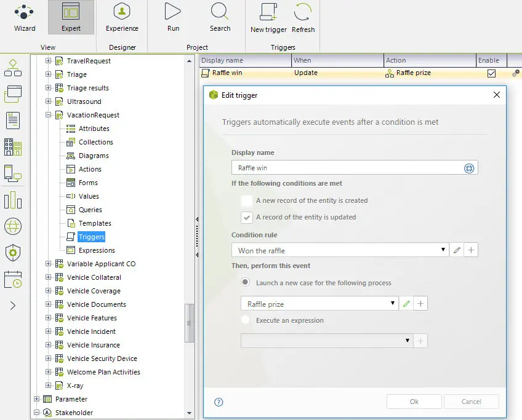Select Expressions under VacationRequest
Screen dimensions: 522x420
click(97, 250)
